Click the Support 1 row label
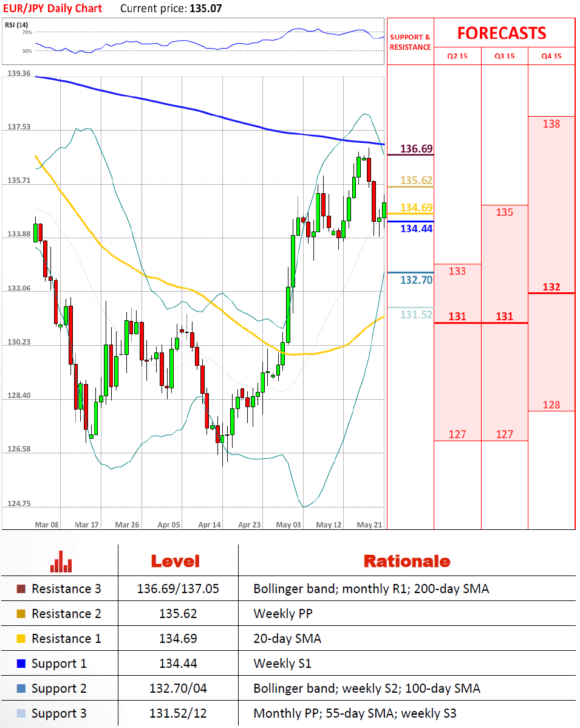 click(x=59, y=664)
